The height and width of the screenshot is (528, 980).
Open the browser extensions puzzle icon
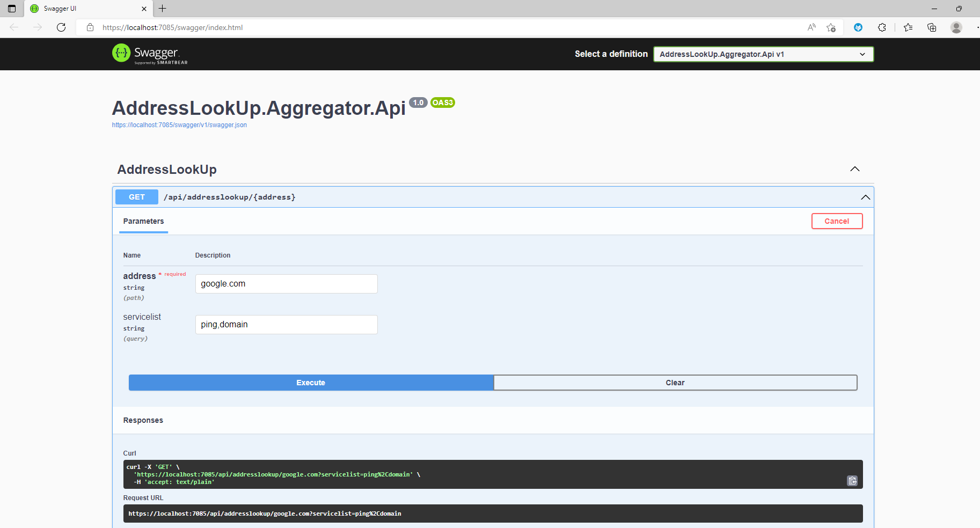(882, 27)
